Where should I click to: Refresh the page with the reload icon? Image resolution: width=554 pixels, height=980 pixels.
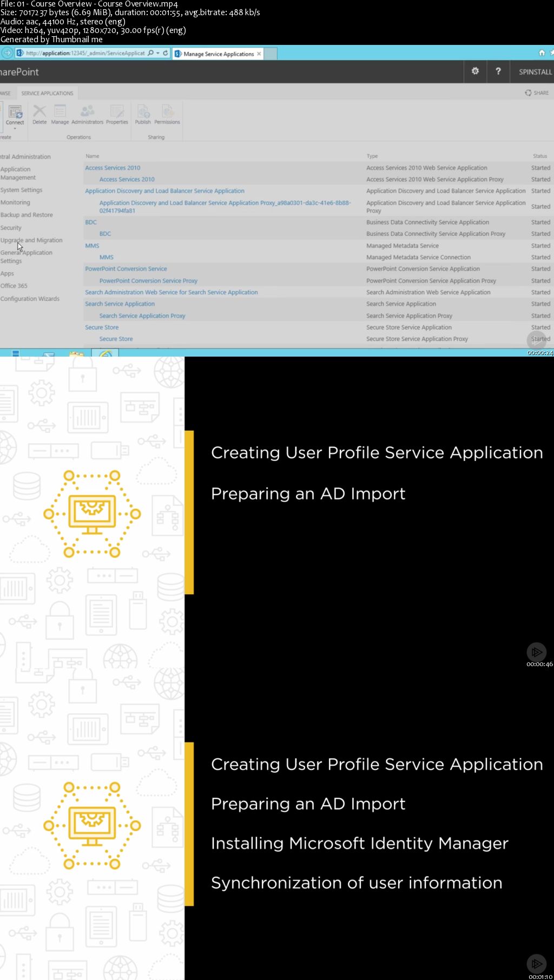(x=166, y=53)
